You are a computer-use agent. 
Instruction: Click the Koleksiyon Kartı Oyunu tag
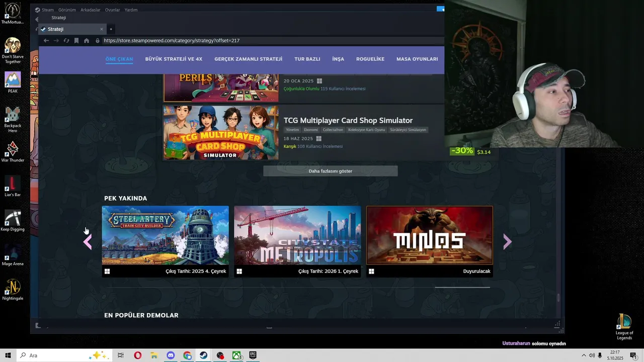click(367, 130)
